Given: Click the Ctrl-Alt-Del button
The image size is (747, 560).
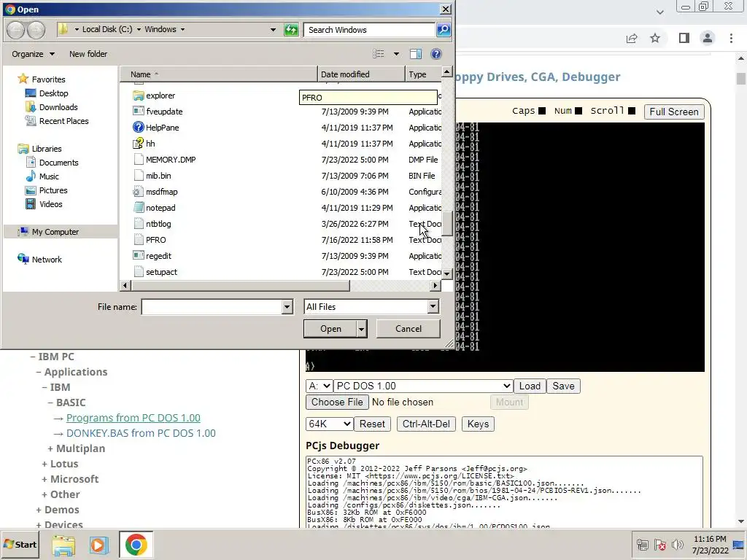Looking at the screenshot, I should click(x=426, y=424).
